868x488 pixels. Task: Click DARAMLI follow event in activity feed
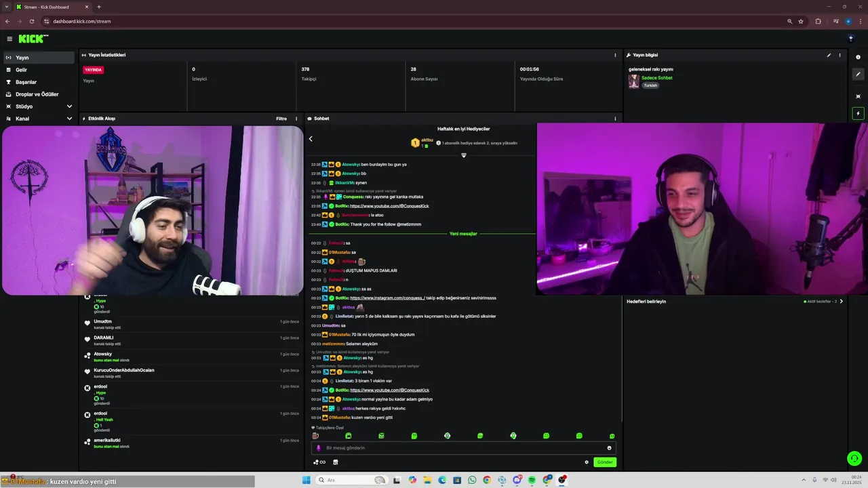click(190, 340)
